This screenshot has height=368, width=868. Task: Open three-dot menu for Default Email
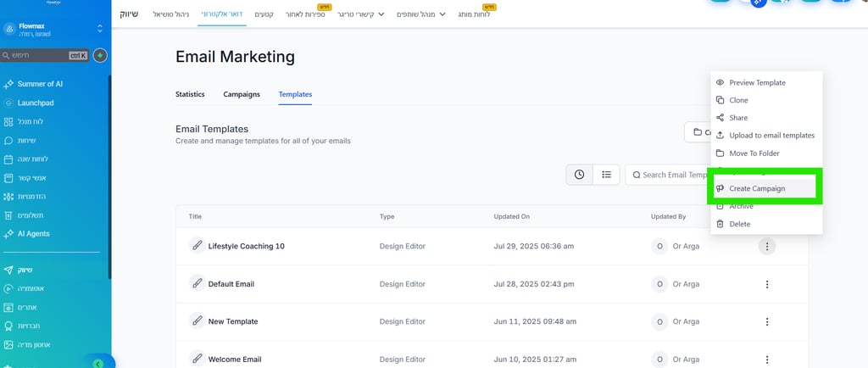[766, 284]
